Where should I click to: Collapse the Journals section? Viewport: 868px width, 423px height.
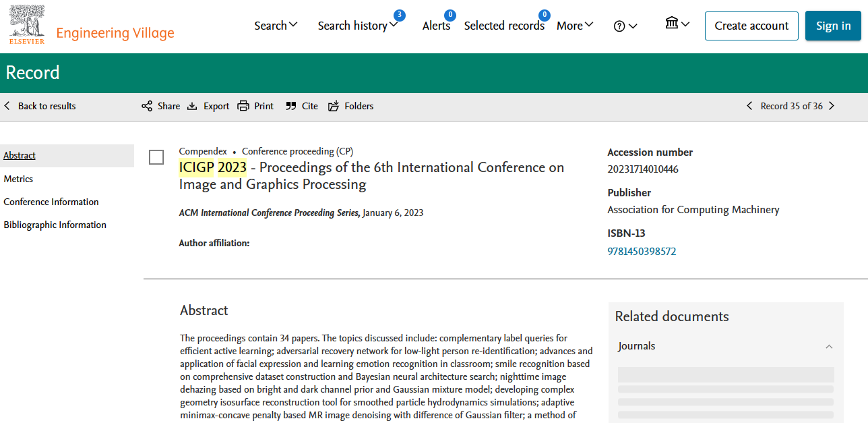[829, 347]
